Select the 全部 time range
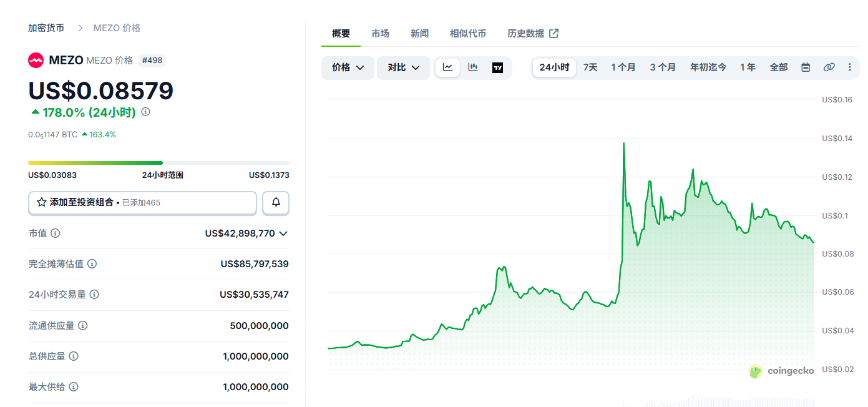 779,67
